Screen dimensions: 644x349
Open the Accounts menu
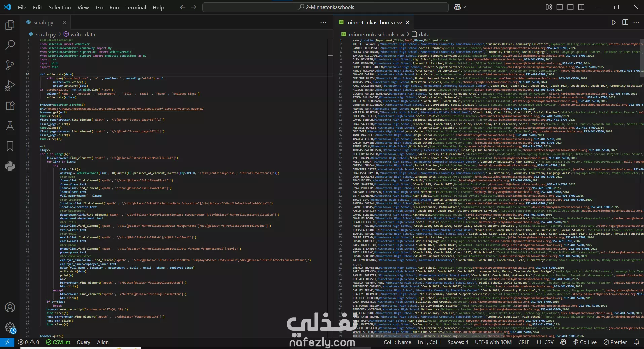[10, 307]
